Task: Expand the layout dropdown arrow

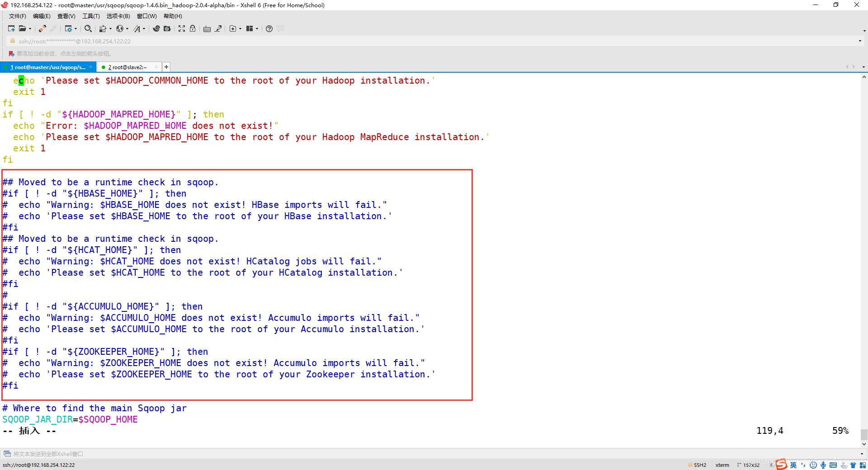Action: click(257, 28)
